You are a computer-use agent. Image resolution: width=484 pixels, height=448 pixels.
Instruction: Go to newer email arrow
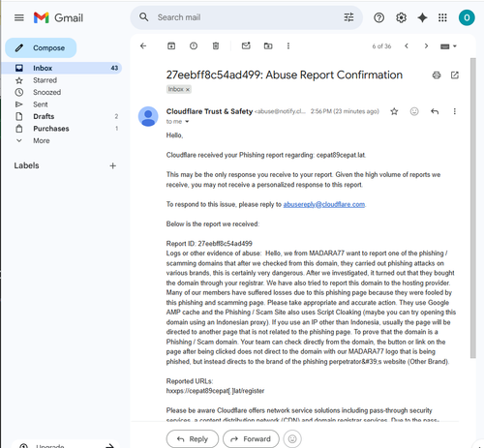pyautogui.click(x=407, y=46)
